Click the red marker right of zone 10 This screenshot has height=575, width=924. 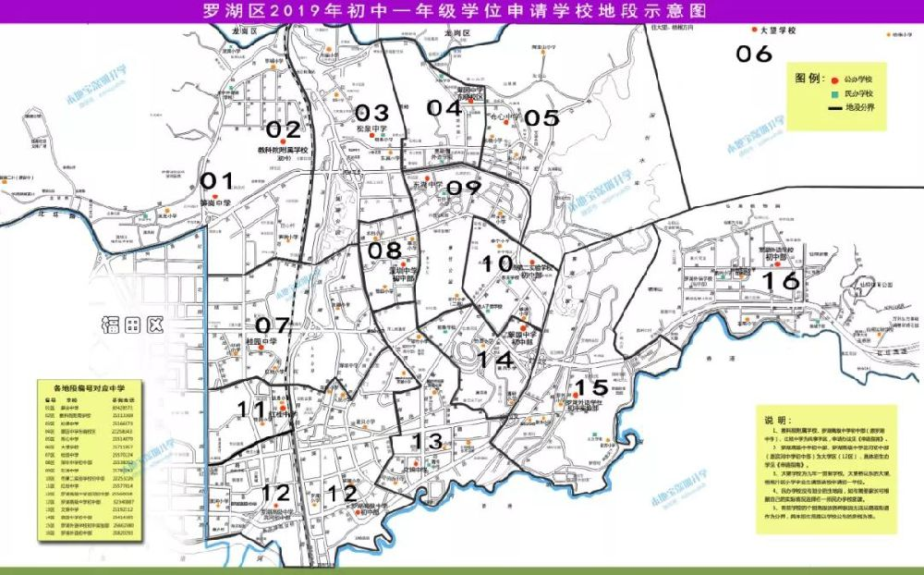[532, 262]
